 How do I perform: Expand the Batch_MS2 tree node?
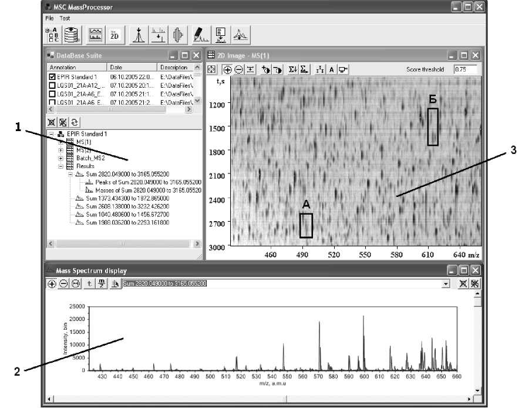(61, 159)
